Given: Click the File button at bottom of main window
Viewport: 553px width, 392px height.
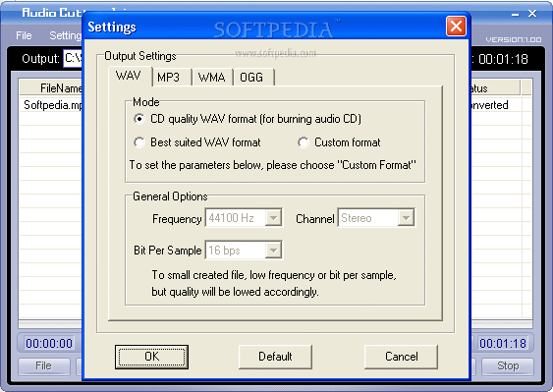Looking at the screenshot, I should click(44, 365).
